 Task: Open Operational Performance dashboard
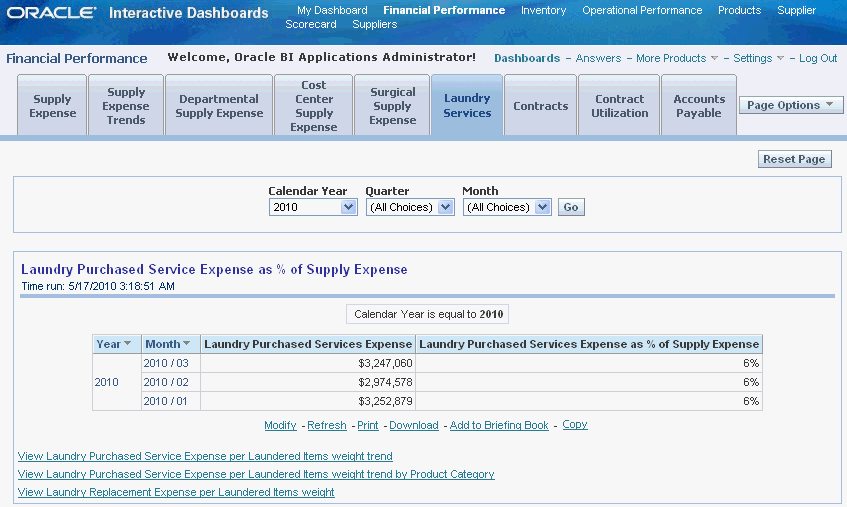click(x=642, y=10)
